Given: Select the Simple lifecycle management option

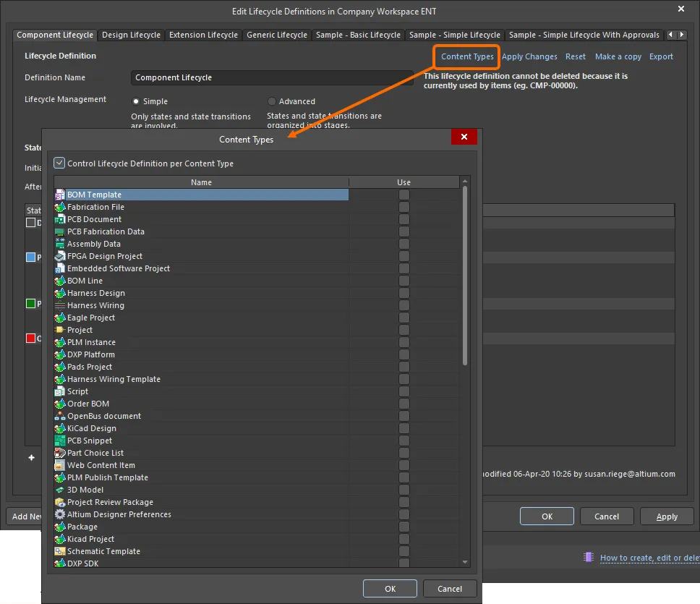Looking at the screenshot, I should pos(136,101).
